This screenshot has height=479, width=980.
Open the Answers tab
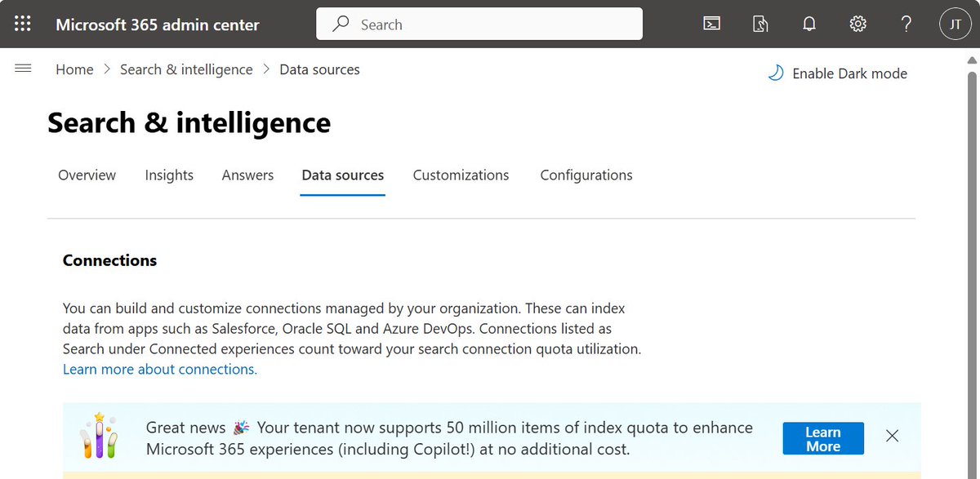[x=247, y=175]
